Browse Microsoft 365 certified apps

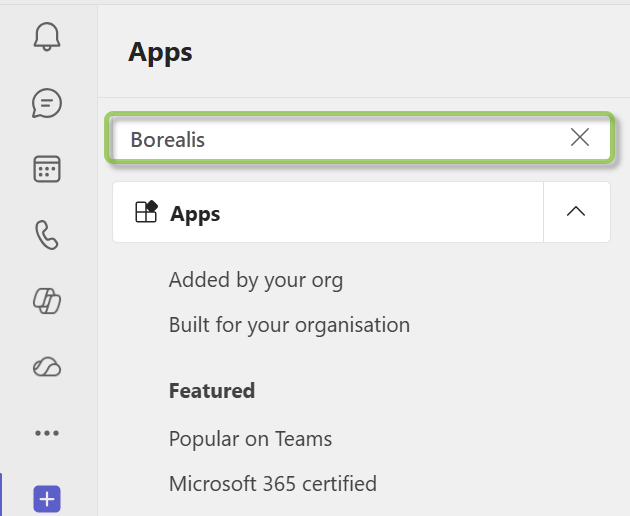pos(273,483)
